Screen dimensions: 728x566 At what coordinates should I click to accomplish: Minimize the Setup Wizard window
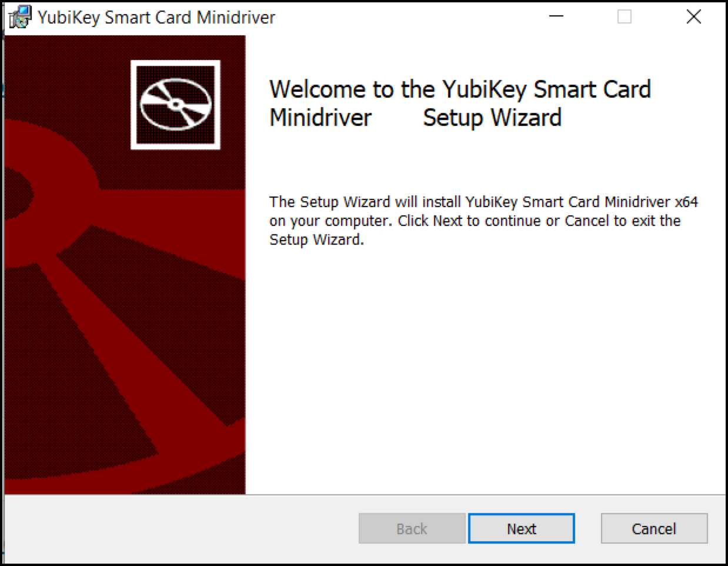555,17
